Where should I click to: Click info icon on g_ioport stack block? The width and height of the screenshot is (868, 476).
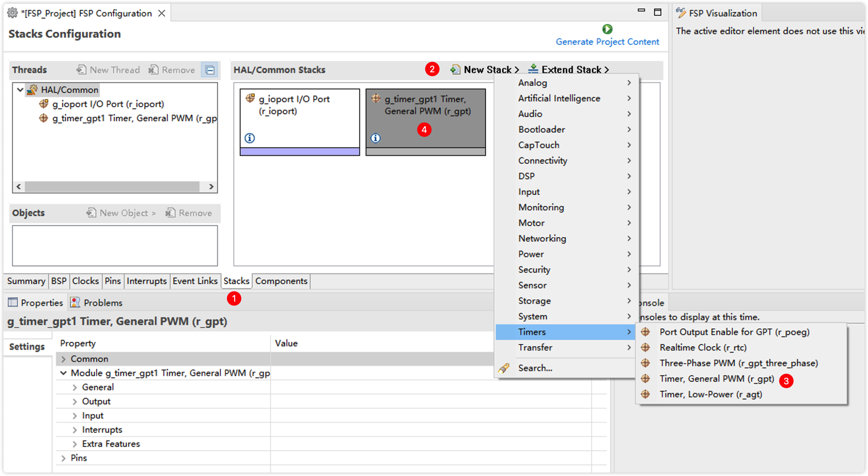(x=250, y=138)
